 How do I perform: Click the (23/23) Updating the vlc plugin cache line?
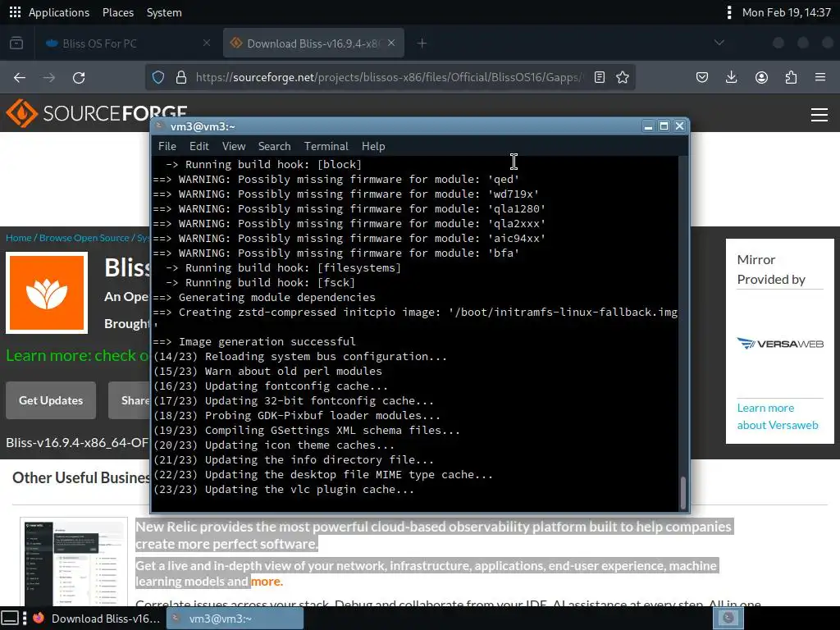[283, 490]
